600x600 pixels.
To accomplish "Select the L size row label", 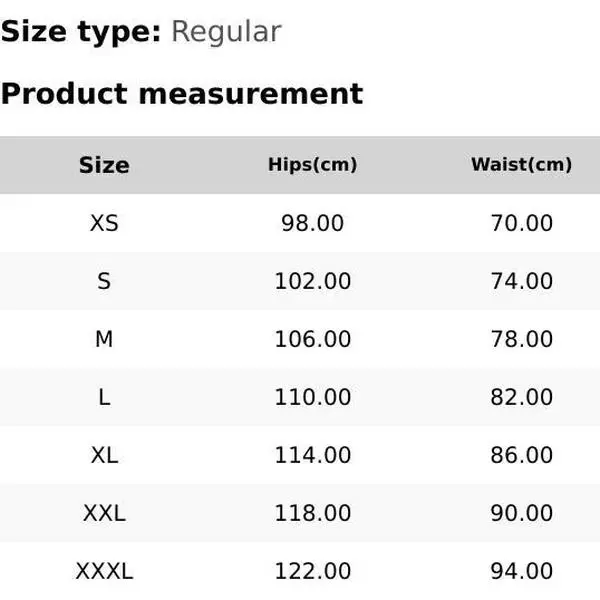I will pyautogui.click(x=104, y=397).
